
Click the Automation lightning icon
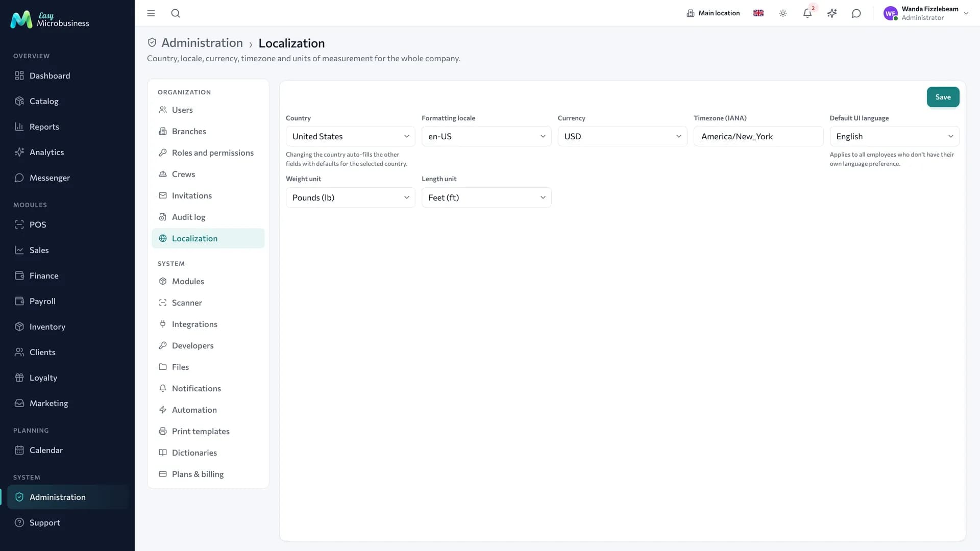click(163, 410)
